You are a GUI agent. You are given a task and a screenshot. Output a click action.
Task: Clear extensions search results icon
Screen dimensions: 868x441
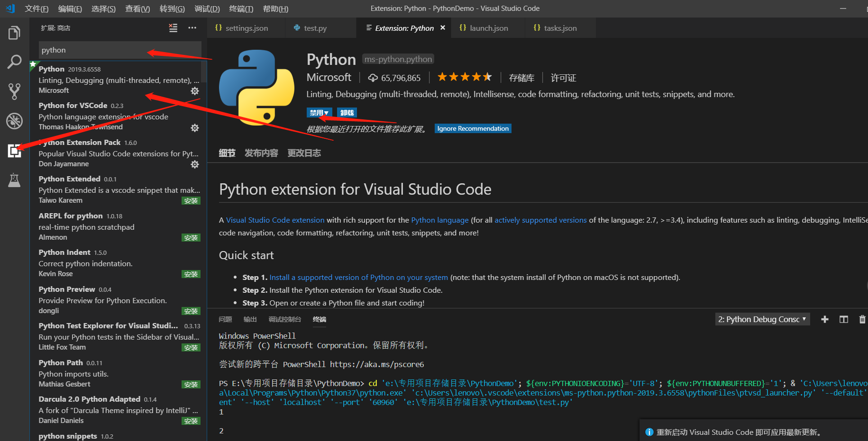174,28
